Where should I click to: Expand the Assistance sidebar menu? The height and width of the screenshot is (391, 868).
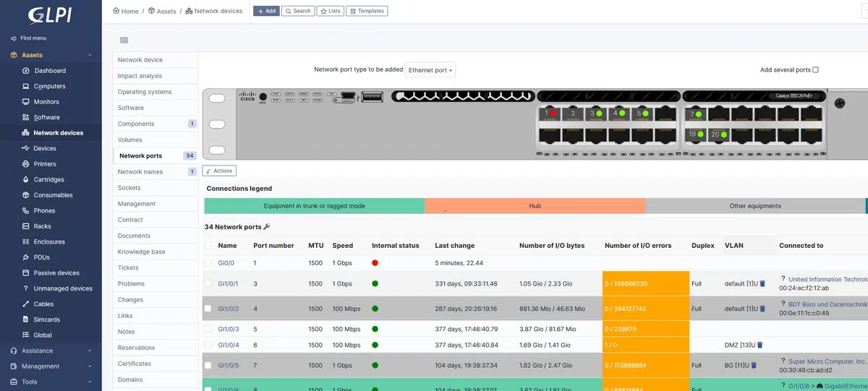(90, 351)
